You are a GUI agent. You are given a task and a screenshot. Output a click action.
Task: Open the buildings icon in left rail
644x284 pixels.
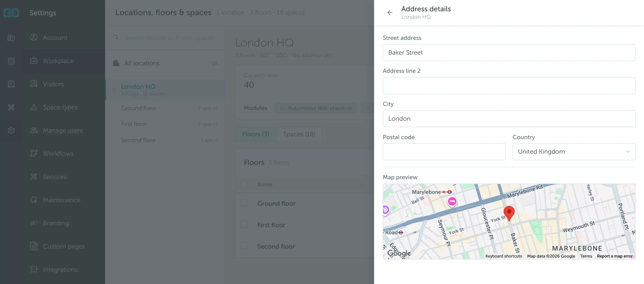(x=11, y=38)
